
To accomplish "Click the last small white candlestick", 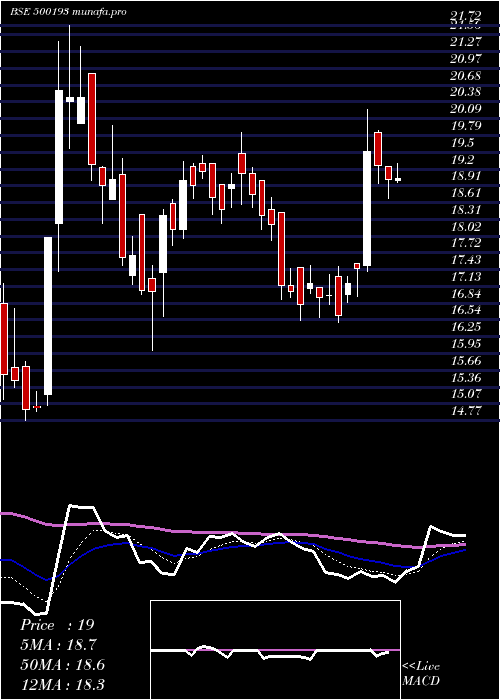I will coord(398,179).
